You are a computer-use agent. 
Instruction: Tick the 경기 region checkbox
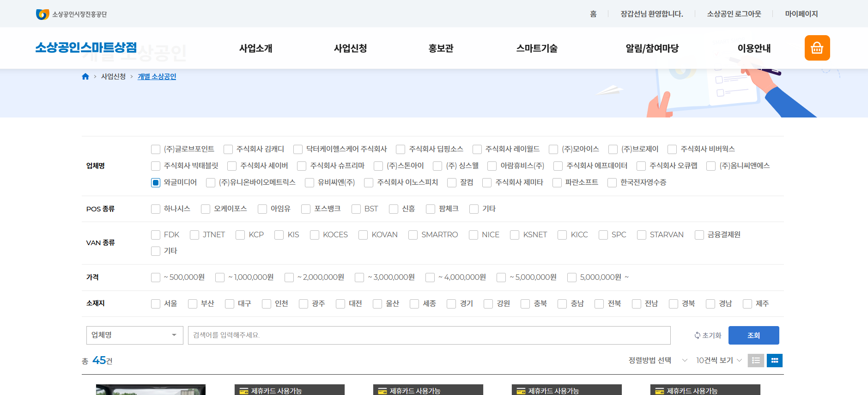click(451, 304)
